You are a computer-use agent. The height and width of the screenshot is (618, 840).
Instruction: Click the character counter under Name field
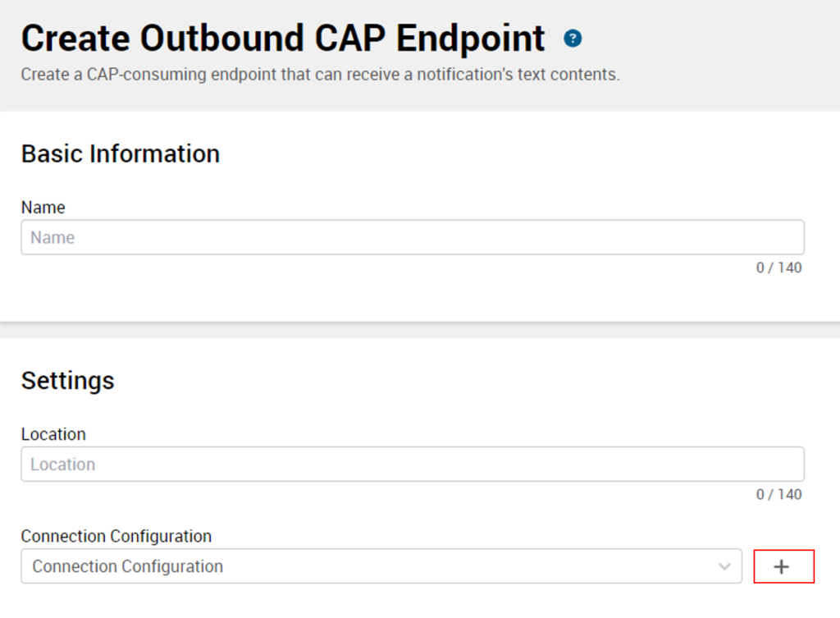tap(779, 268)
